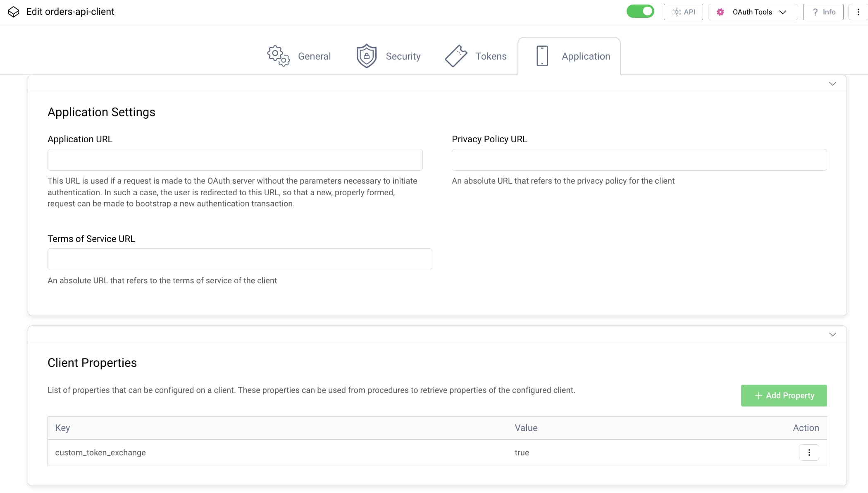The height and width of the screenshot is (493, 868).
Task: Open the kebab menu for custom_token_exchange property
Action: click(x=810, y=452)
